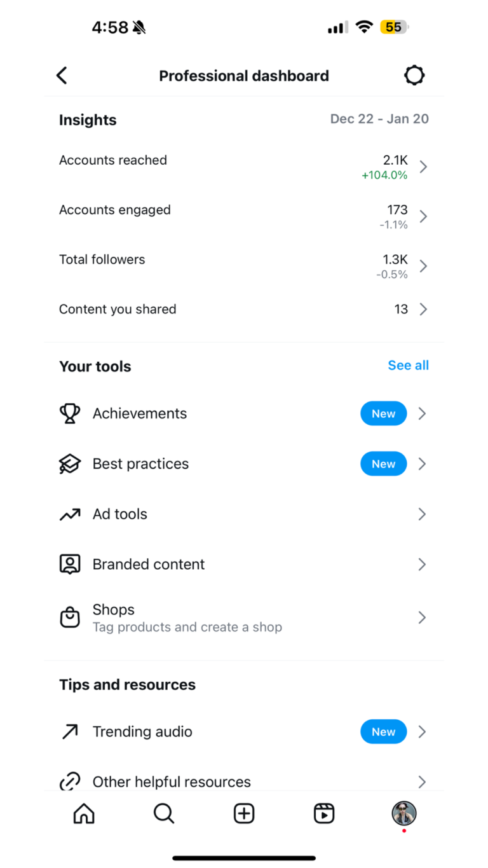Tap the New badge next to Achievements
Screen dimensions: 488x868
(x=383, y=413)
